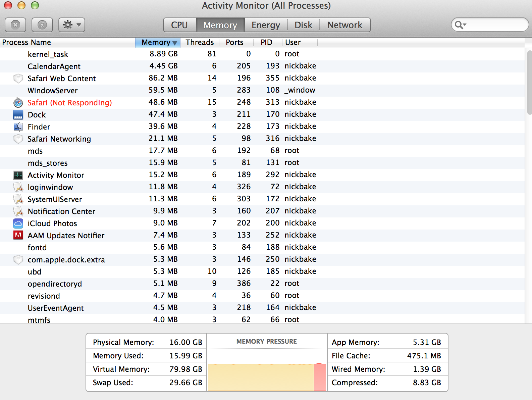Click the App Memory 5.31 GB value
Image resolution: width=532 pixels, height=400 pixels.
tap(427, 342)
